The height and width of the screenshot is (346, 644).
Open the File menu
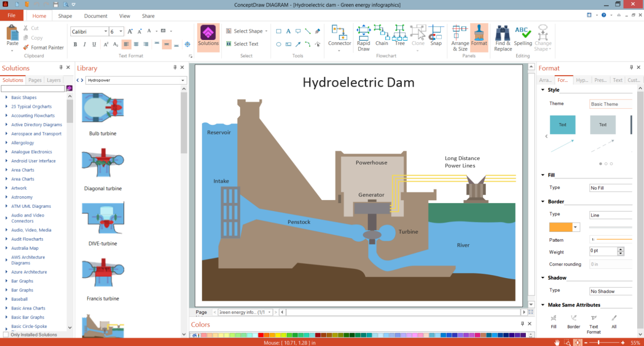click(12, 15)
